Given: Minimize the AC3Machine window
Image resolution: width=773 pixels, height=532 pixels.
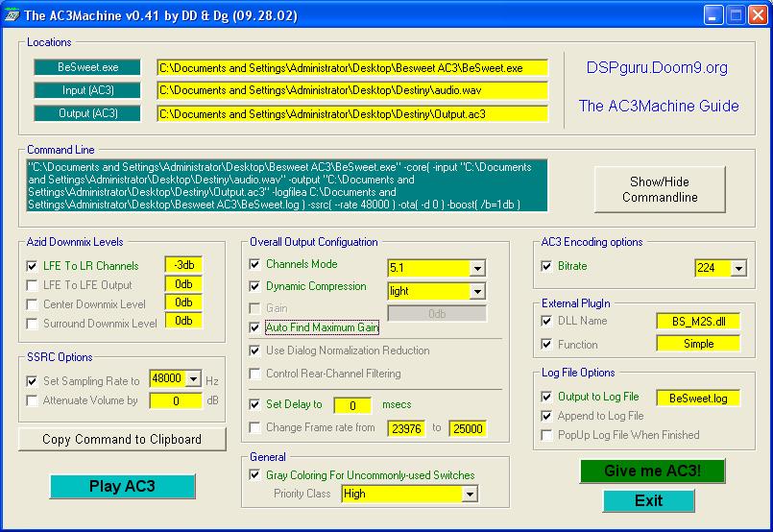Looking at the screenshot, I should (713, 15).
